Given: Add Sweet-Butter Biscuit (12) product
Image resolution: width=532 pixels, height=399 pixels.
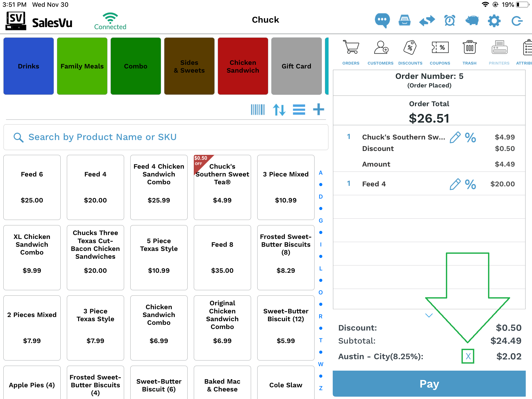Looking at the screenshot, I should (x=286, y=328).
